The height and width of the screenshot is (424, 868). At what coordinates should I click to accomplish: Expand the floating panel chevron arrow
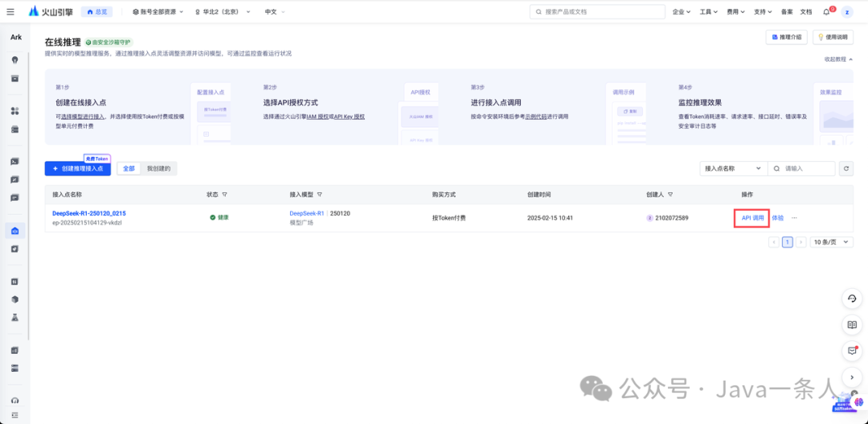click(x=852, y=377)
